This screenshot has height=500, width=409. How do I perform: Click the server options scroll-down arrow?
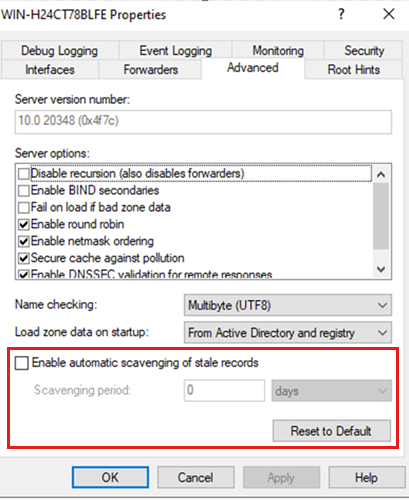click(x=381, y=269)
